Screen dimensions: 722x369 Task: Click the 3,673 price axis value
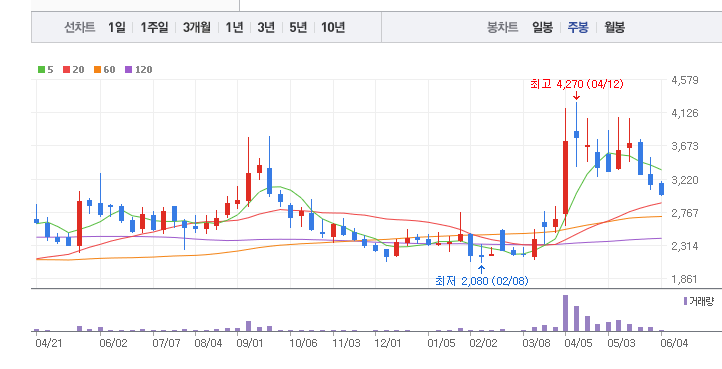point(685,146)
